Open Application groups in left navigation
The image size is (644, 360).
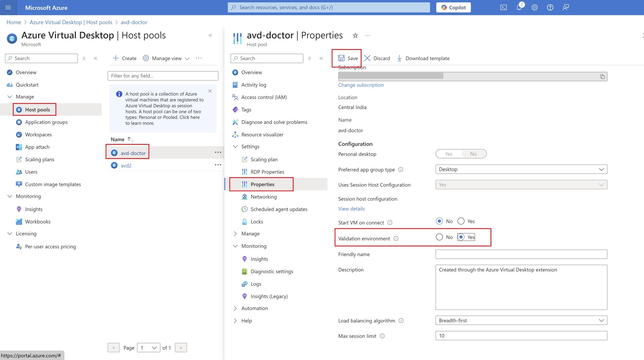click(46, 122)
